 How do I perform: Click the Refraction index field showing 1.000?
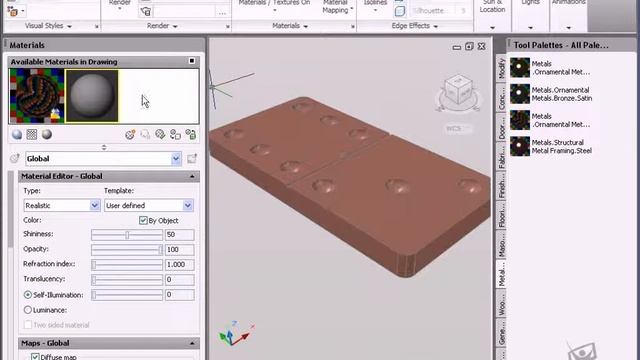[179, 264]
